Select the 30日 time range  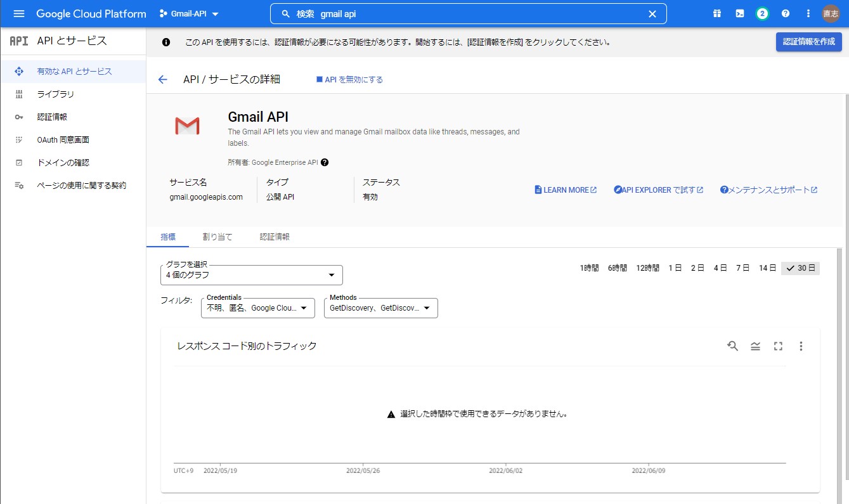[800, 268]
